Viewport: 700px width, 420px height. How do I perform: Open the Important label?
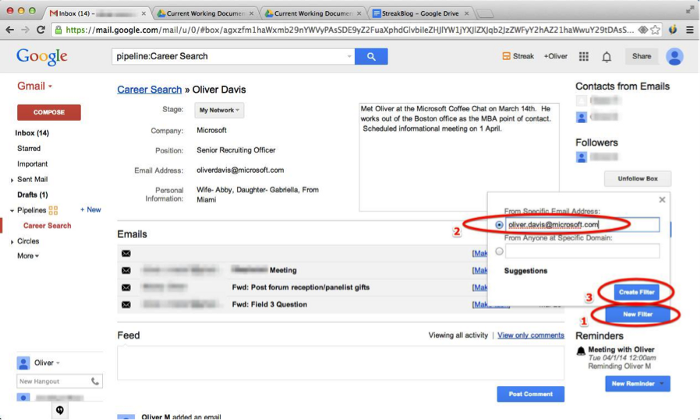[x=32, y=164]
